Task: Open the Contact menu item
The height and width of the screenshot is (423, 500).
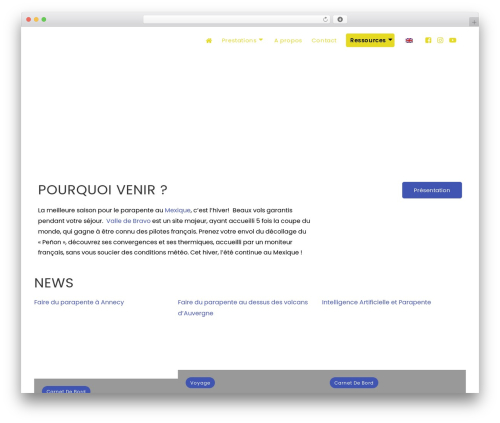Action: pyautogui.click(x=324, y=41)
